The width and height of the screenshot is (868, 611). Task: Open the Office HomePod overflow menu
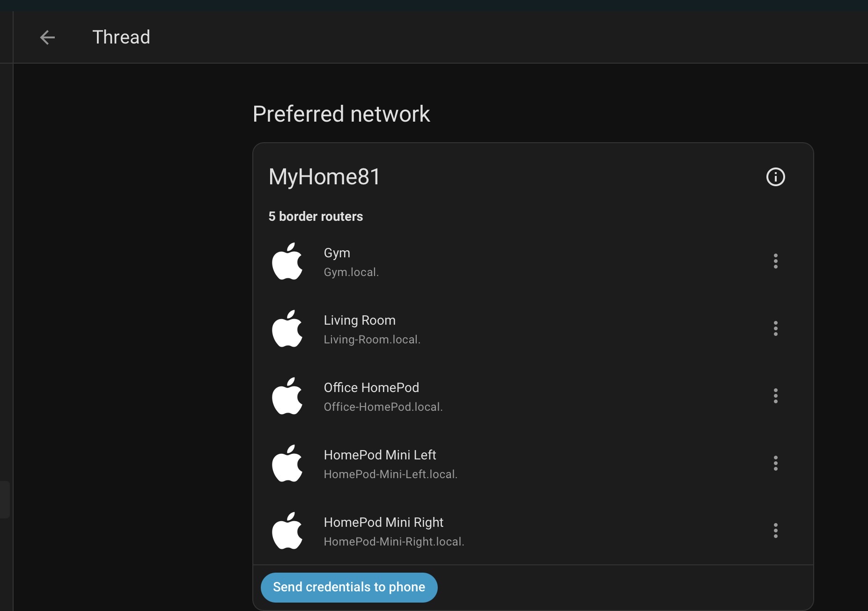click(775, 396)
